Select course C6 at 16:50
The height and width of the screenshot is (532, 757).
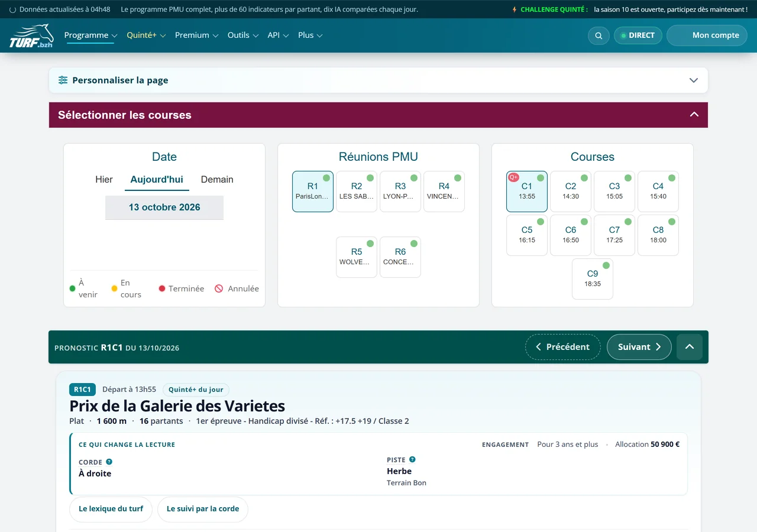[x=571, y=235]
